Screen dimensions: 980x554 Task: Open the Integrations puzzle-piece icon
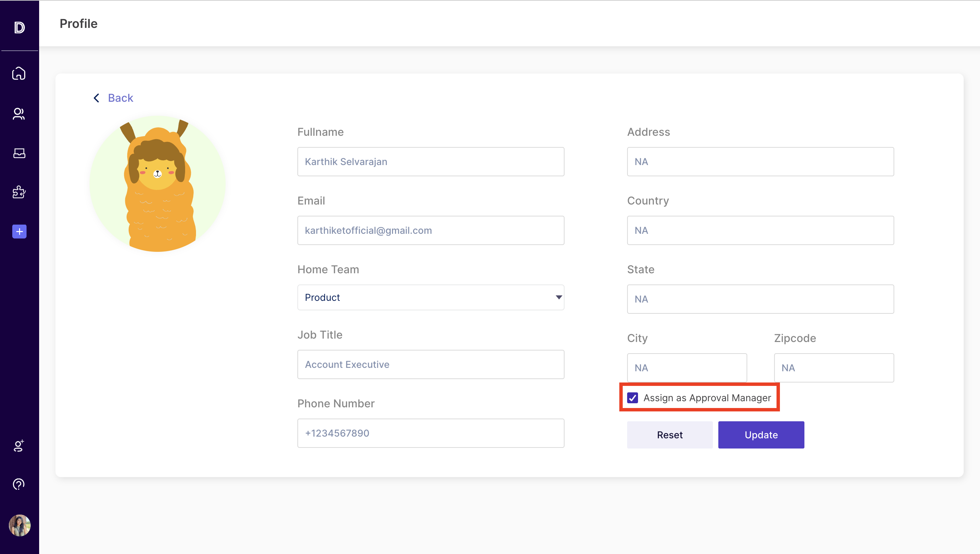19,192
